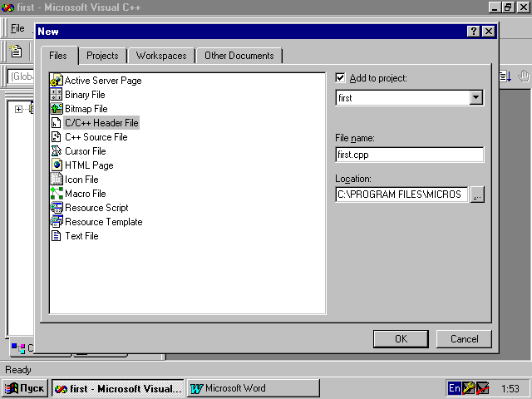Click the key icon in system tray
This screenshot has height=399, width=532.
click(468, 388)
